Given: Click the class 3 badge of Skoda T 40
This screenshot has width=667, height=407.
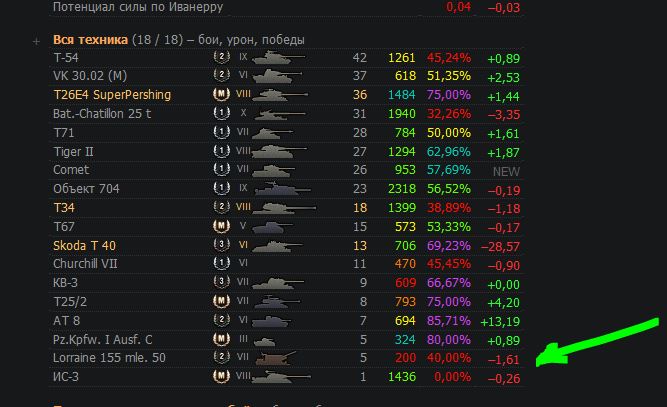Looking at the screenshot, I should point(222,245).
